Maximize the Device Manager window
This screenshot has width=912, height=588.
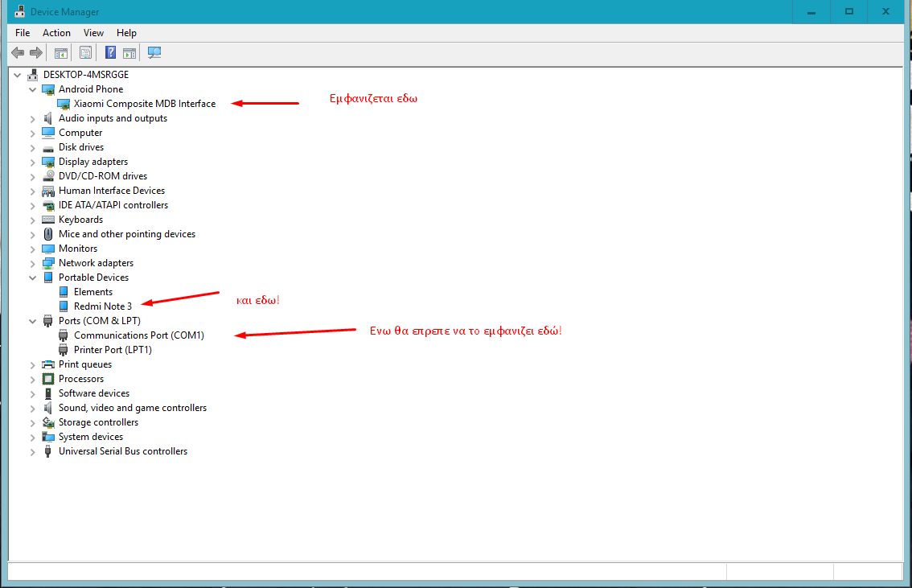[849, 11]
